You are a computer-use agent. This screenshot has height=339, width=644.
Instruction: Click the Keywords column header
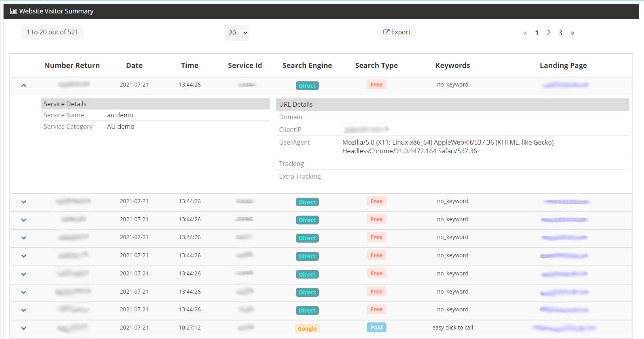tap(453, 66)
